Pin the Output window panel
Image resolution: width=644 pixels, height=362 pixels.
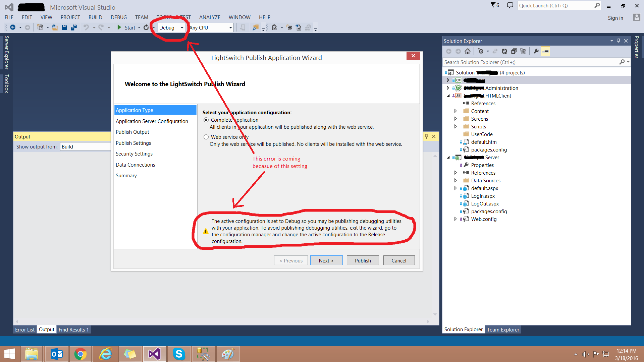click(427, 136)
